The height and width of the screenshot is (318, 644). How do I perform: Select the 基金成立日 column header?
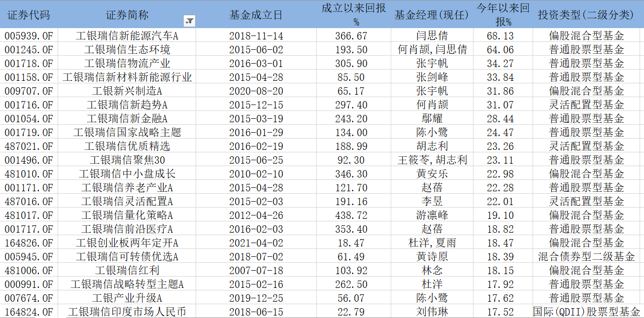click(256, 14)
